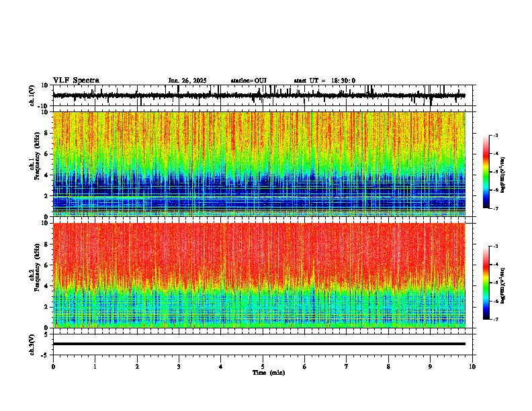Screen dimensions: 532x411
Task: Click the "ch.1(V)" axis label
Action: point(32,95)
